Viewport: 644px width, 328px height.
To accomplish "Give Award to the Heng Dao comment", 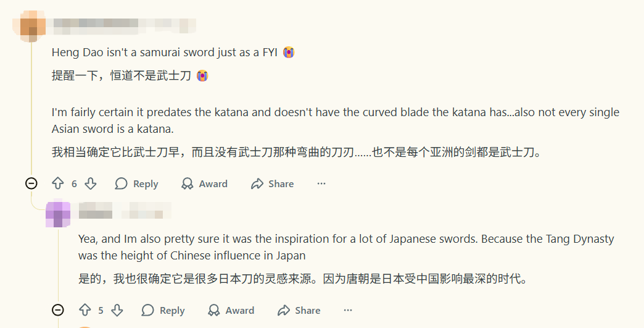I will [x=205, y=183].
